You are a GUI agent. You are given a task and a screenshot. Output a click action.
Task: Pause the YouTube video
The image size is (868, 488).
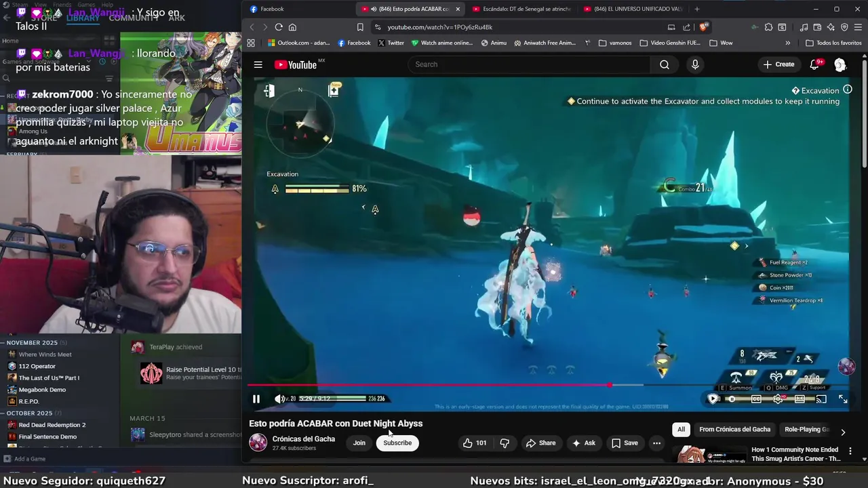point(256,399)
